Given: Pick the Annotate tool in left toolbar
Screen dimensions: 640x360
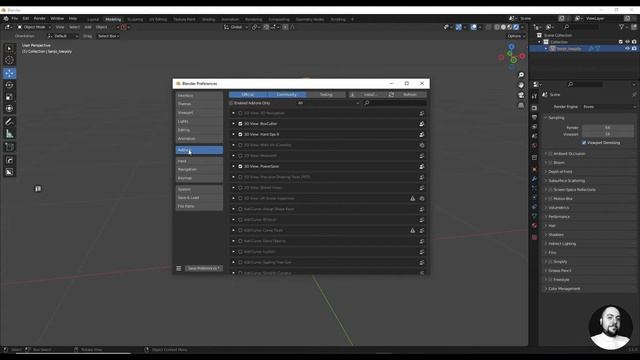Looking at the screenshot, I should (x=9, y=122).
